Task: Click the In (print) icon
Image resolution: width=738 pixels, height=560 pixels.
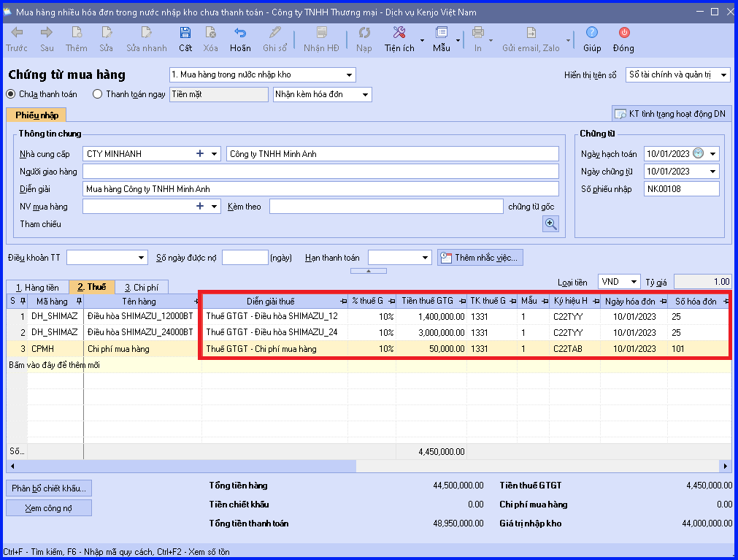Action: click(x=477, y=32)
